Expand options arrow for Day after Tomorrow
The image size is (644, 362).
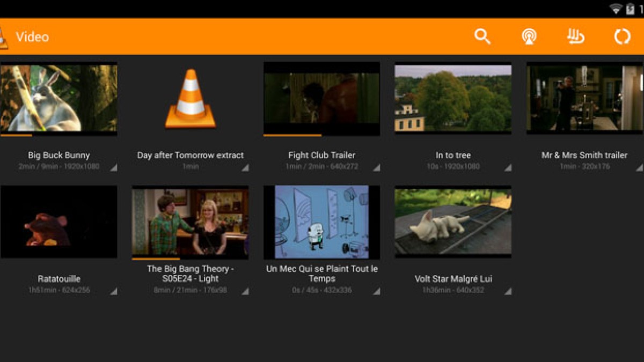(x=245, y=168)
